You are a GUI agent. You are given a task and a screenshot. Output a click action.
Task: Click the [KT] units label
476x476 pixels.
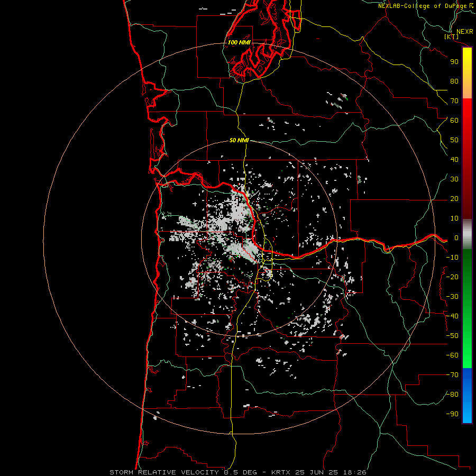[x=452, y=37]
